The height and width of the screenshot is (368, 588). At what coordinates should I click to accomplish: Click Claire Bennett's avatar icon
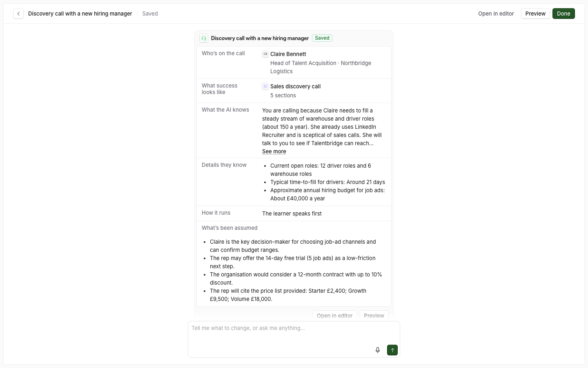click(265, 54)
